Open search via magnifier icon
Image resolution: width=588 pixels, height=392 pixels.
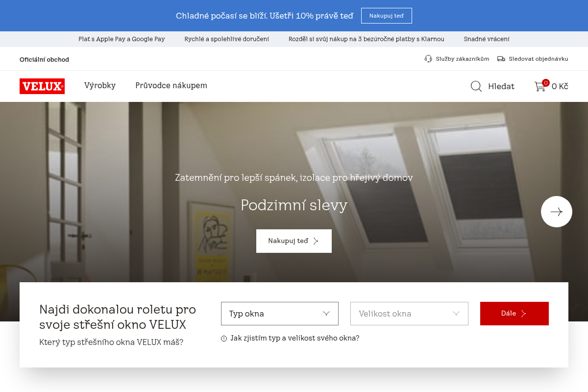[476, 86]
